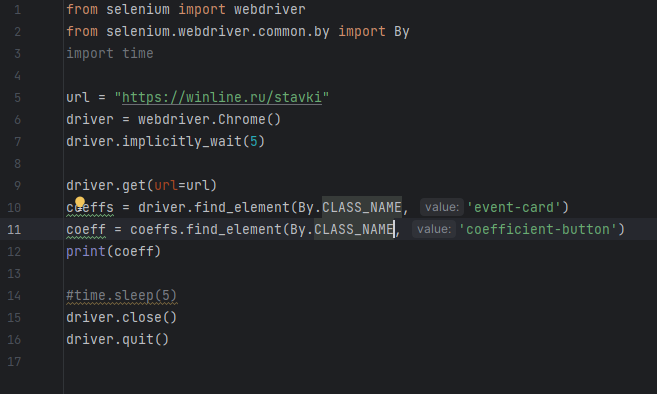Click the print keyword on line 12
Screen dimensions: 657x394
pyautogui.click(x=86, y=251)
